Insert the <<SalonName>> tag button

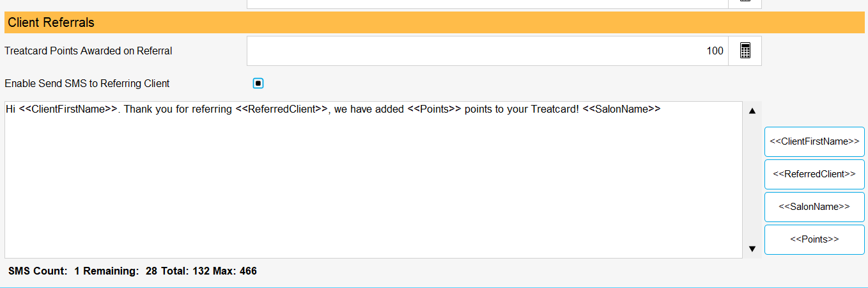(x=814, y=207)
